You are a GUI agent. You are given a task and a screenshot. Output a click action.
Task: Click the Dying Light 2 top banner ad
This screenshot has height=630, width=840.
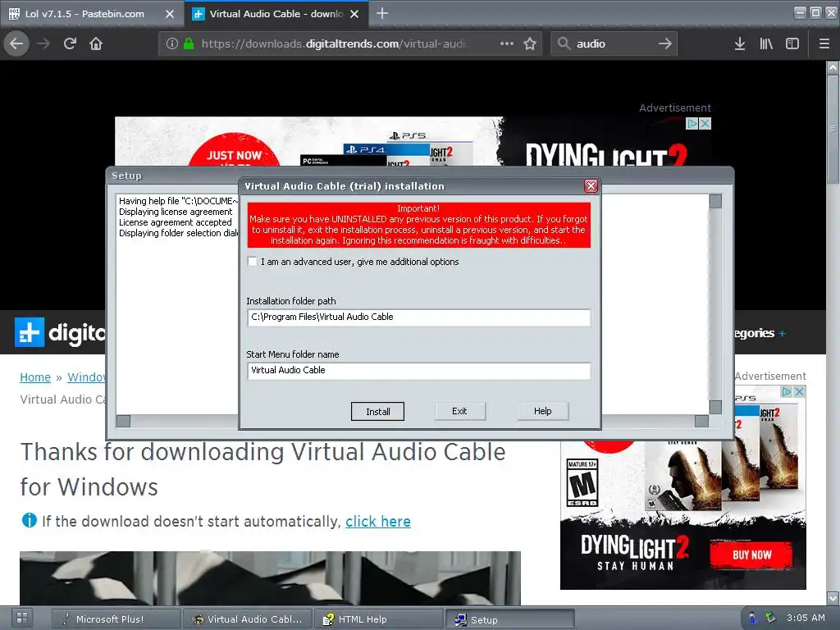[413, 141]
